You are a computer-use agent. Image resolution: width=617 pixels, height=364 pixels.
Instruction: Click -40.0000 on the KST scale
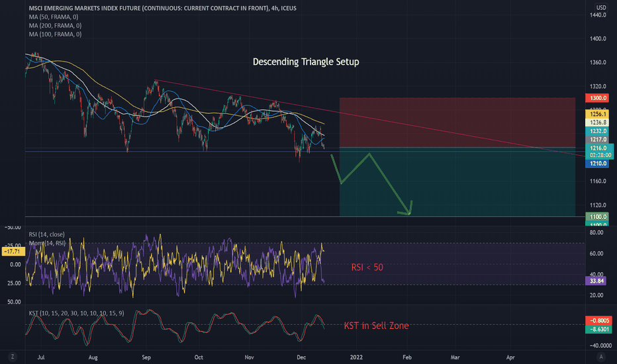[x=600, y=345]
